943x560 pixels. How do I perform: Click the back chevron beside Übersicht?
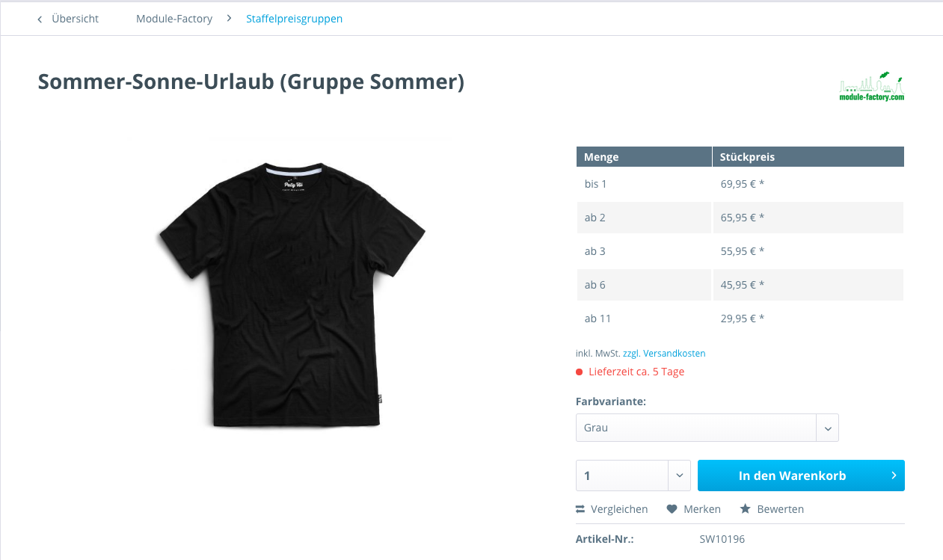[40, 19]
